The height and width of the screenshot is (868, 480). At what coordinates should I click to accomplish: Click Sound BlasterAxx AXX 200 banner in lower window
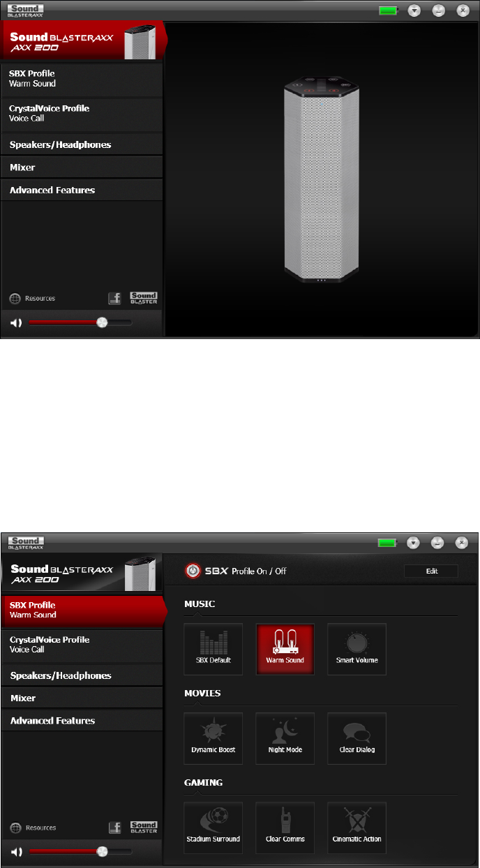coord(82,573)
